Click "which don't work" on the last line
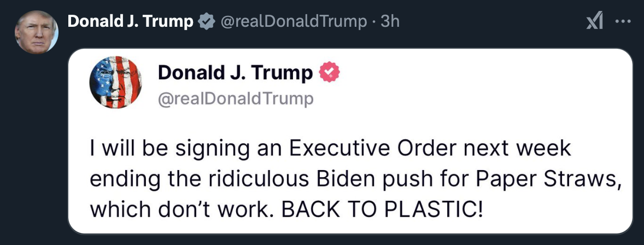The width and height of the screenshot is (644, 245). (183, 209)
